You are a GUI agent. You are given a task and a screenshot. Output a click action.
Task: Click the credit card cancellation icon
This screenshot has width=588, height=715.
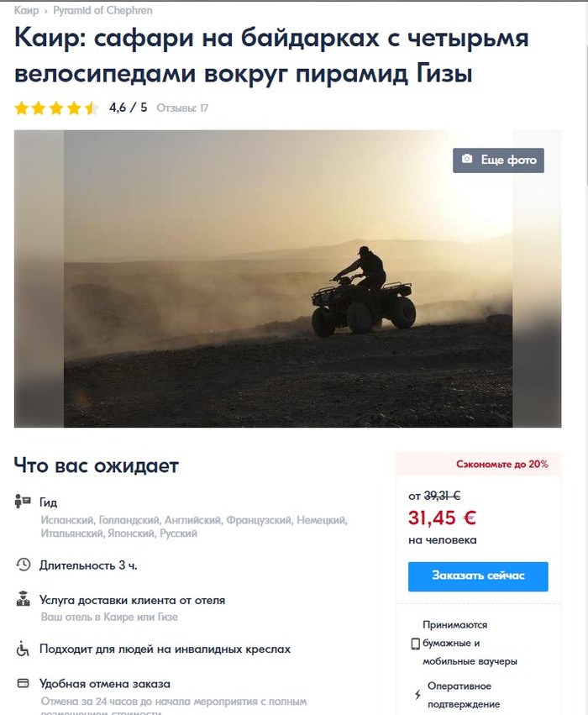[23, 683]
